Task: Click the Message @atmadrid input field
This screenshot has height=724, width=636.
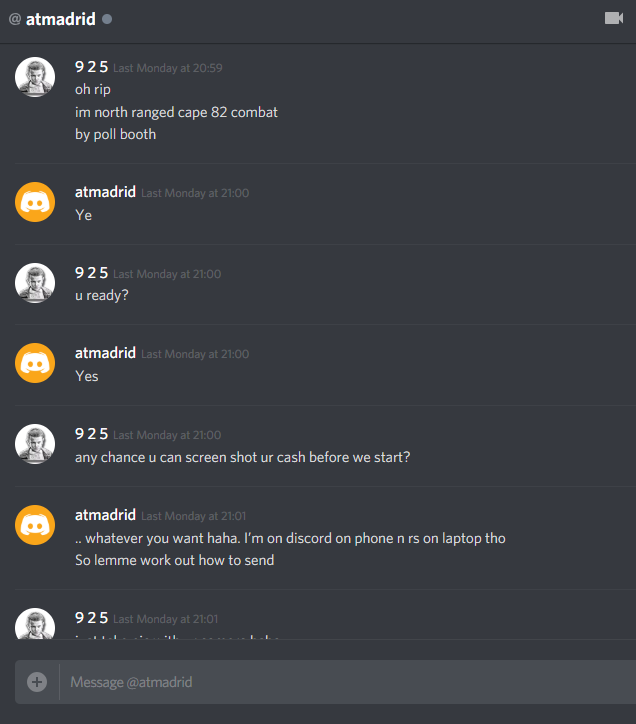Action: [346, 682]
